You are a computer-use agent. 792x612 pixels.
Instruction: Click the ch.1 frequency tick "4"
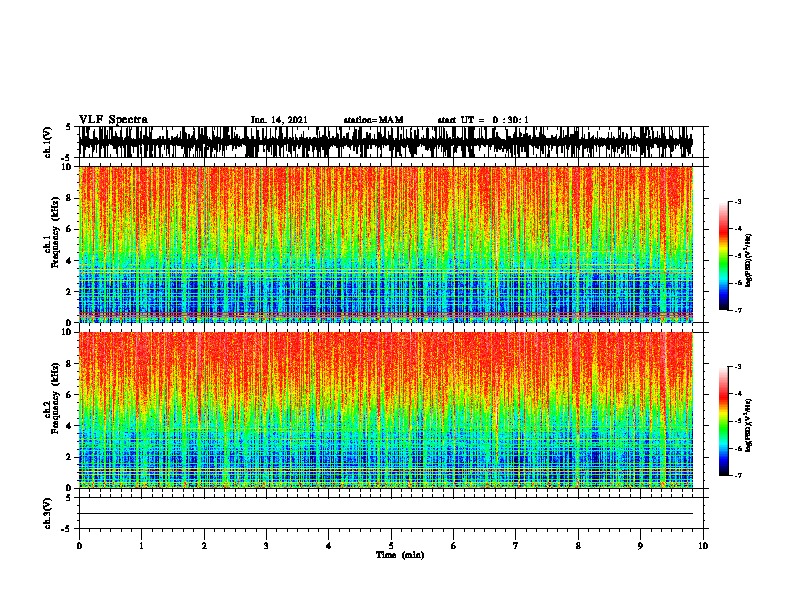[70, 261]
